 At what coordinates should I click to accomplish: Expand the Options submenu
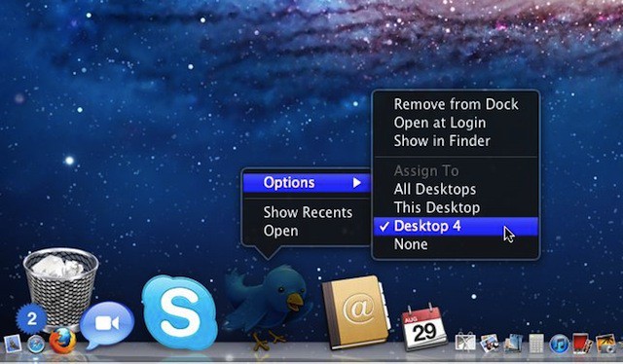click(307, 183)
